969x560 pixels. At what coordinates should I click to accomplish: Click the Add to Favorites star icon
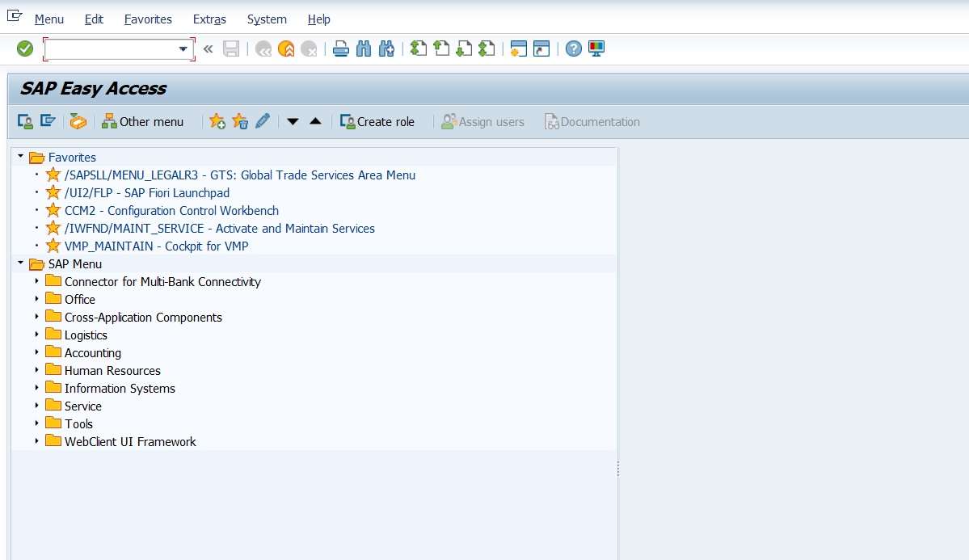[x=217, y=121]
